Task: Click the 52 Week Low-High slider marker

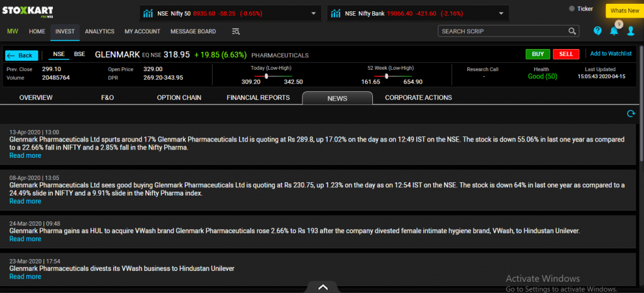Action: [387, 76]
